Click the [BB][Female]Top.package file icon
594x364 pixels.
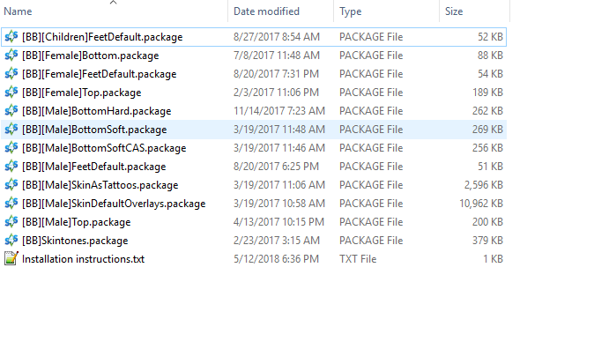click(11, 93)
